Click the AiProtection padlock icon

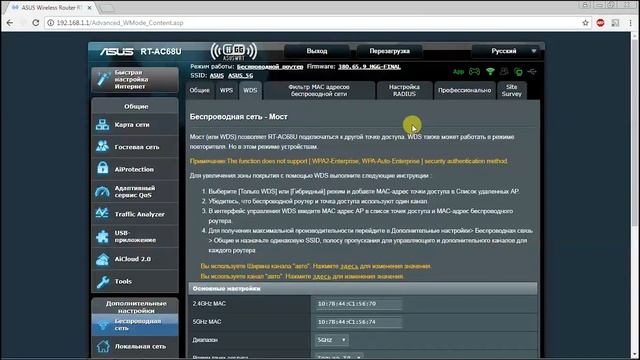[102, 169]
